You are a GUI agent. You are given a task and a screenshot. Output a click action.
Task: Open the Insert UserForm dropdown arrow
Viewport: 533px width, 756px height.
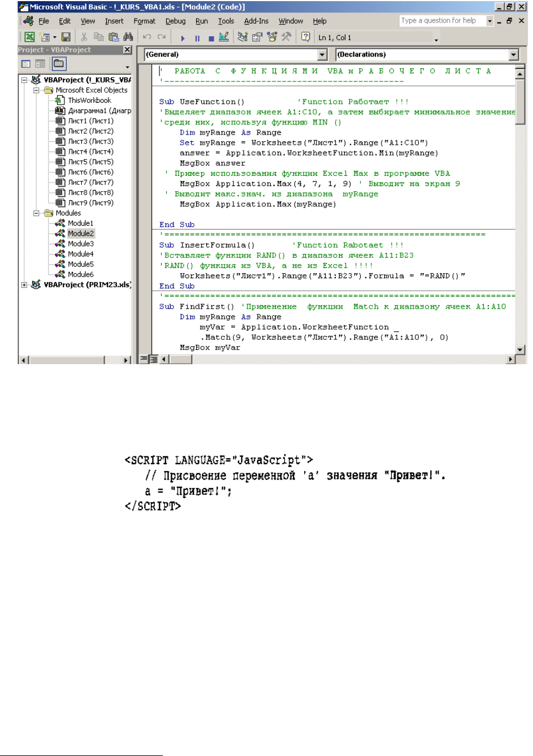(55, 37)
